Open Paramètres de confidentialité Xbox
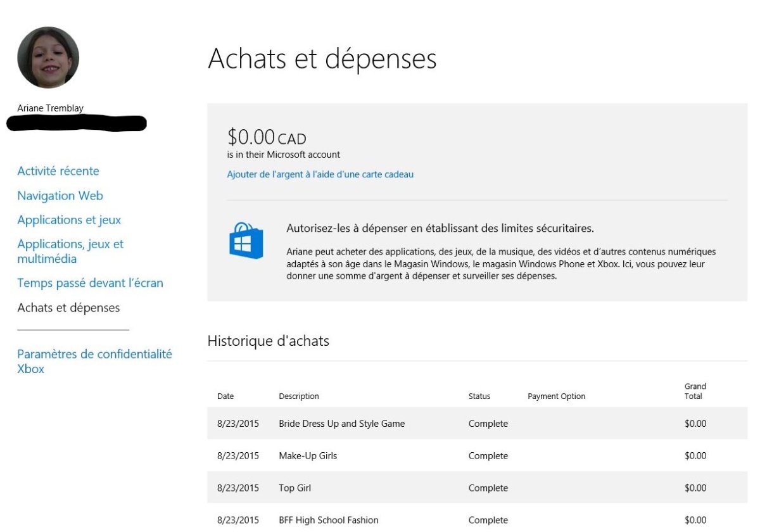 (94, 362)
